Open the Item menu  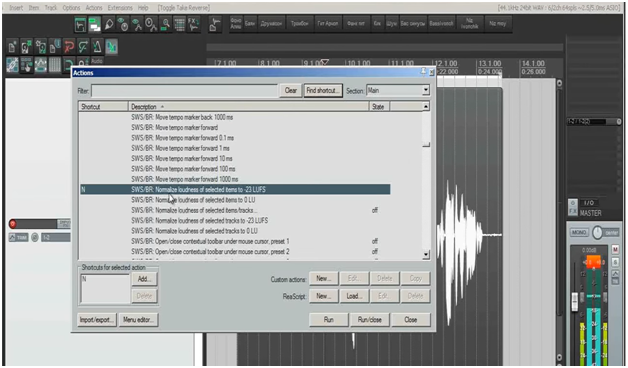click(34, 8)
